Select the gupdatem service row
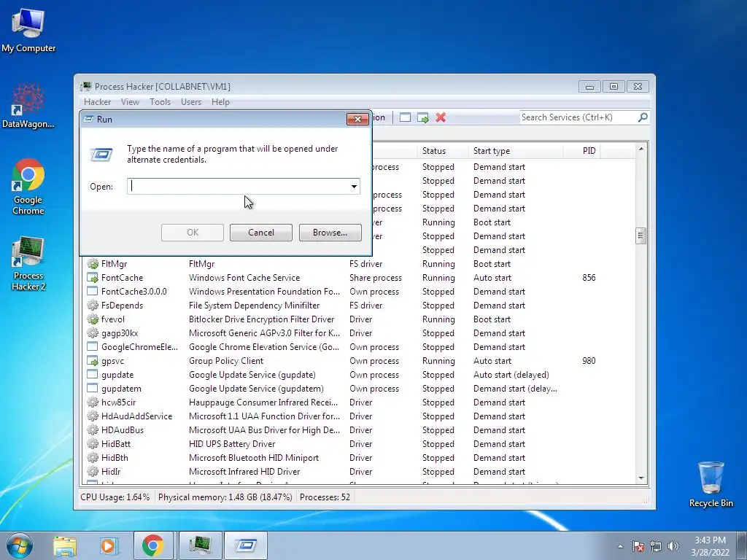This screenshot has width=747, height=560. (359, 389)
